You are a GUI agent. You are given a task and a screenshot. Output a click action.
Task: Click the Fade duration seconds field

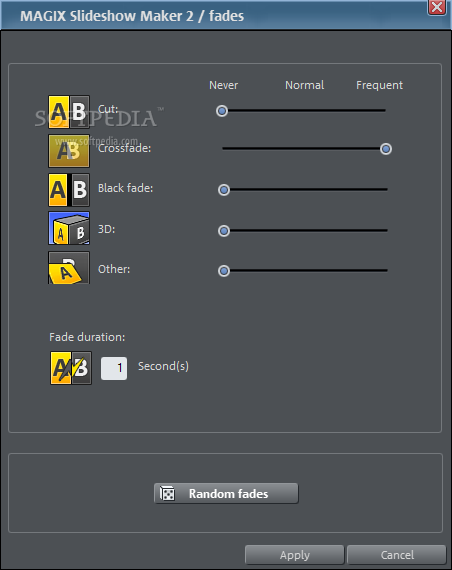pos(114,368)
